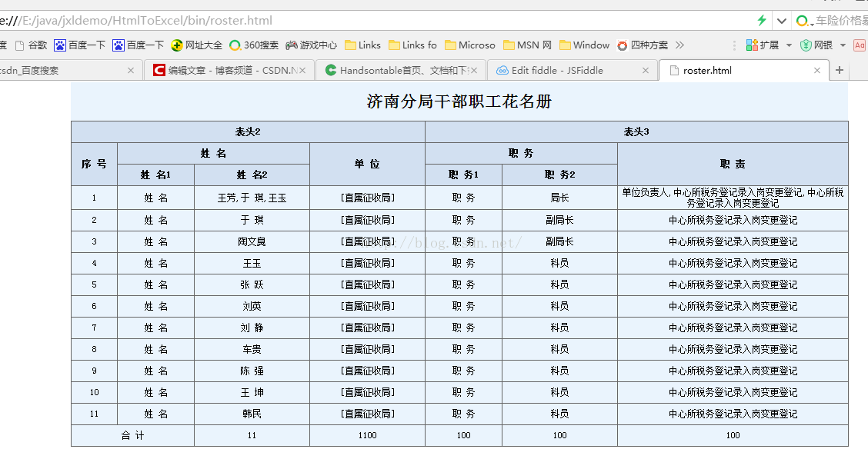
Task: Click the address bar URL roster.html
Action: [x=136, y=21]
